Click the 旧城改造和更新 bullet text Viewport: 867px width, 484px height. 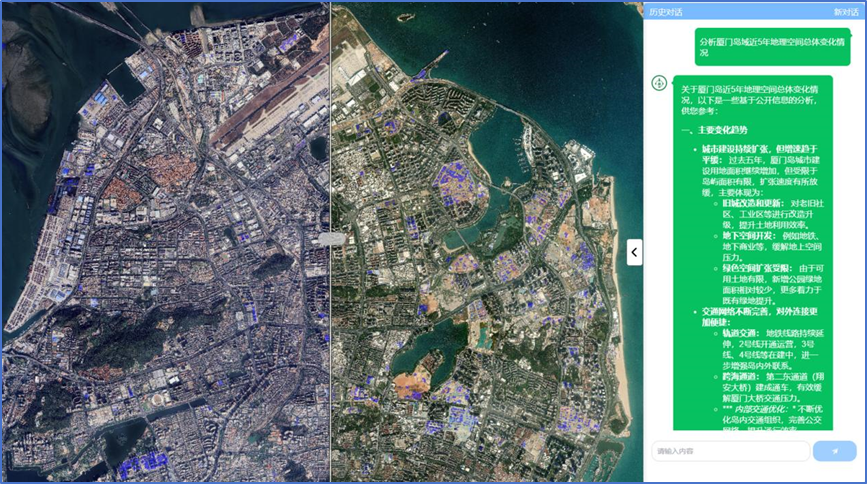click(x=753, y=204)
